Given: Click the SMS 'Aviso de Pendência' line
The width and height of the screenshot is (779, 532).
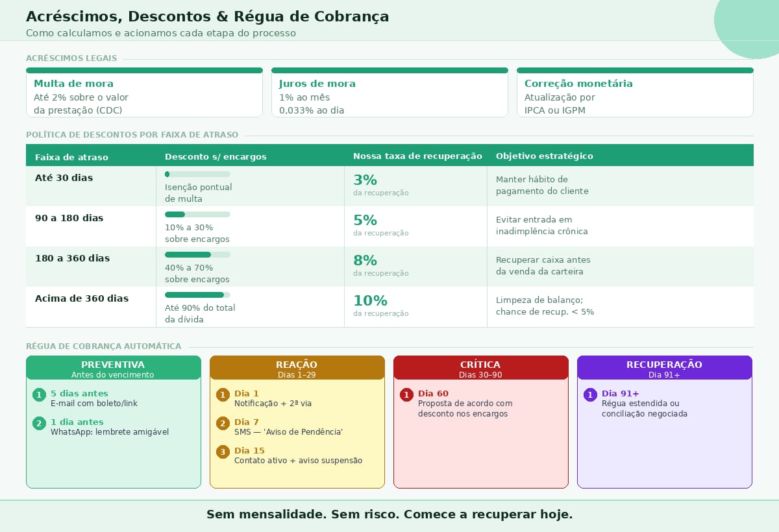Looking at the screenshot, I should [x=288, y=432].
